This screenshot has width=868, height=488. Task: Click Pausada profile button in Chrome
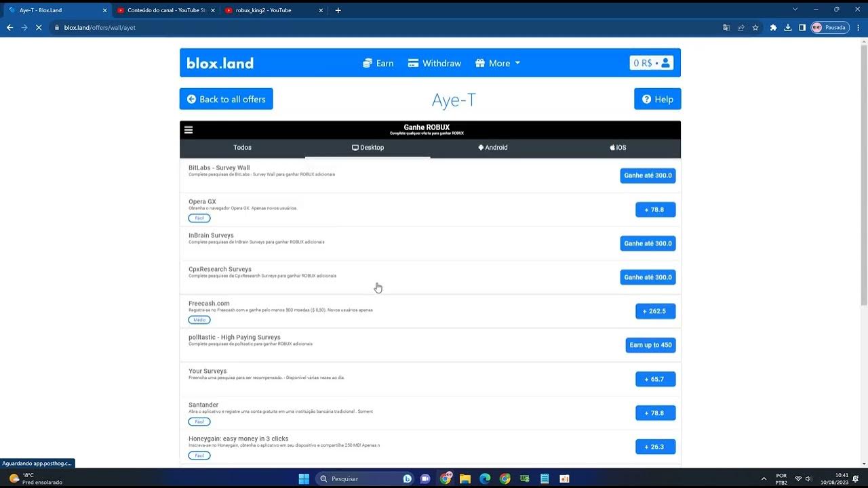pyautogui.click(x=830, y=28)
